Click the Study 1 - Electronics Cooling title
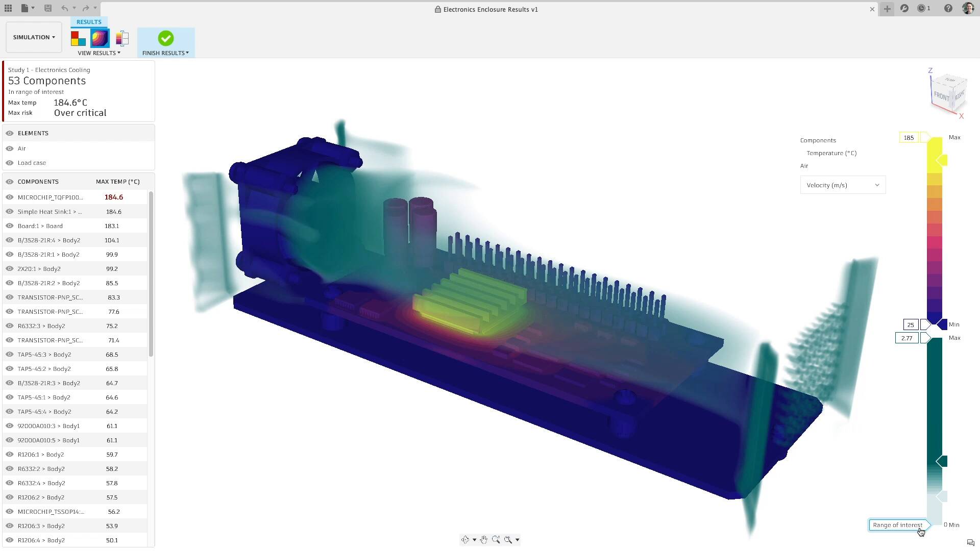This screenshot has width=980, height=551. pos(49,70)
